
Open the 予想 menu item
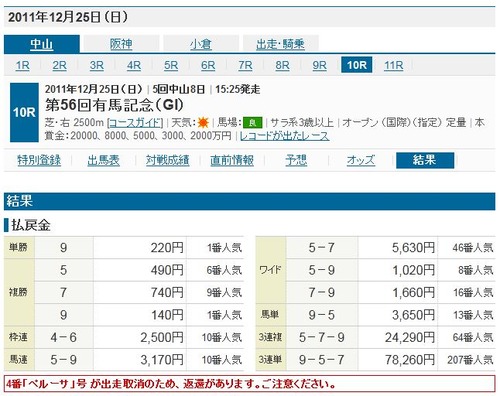296,160
